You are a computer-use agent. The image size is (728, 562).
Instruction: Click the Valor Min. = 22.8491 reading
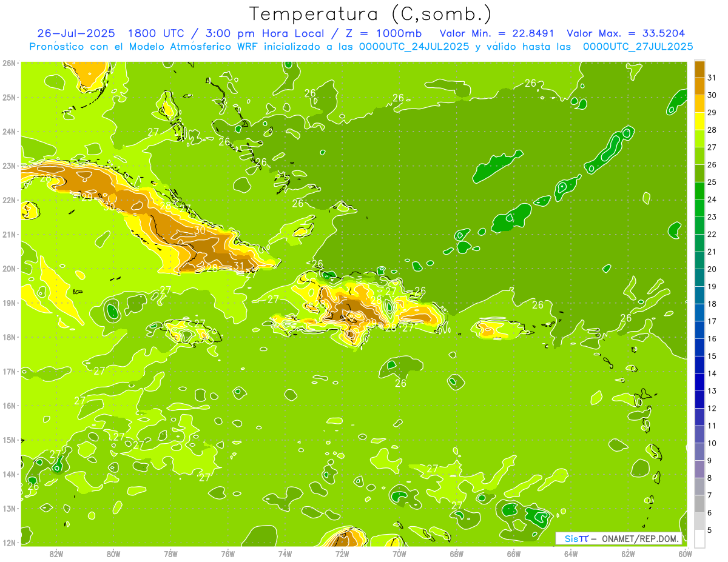[497, 33]
